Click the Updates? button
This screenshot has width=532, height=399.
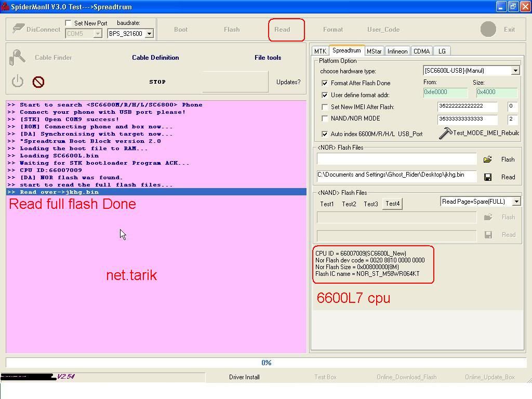click(288, 82)
